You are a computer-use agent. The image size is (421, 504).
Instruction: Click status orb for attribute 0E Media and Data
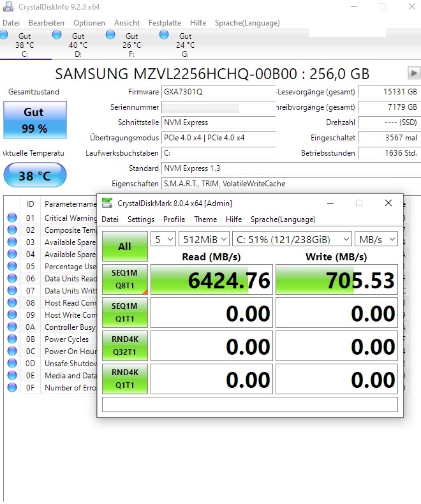[x=12, y=375]
